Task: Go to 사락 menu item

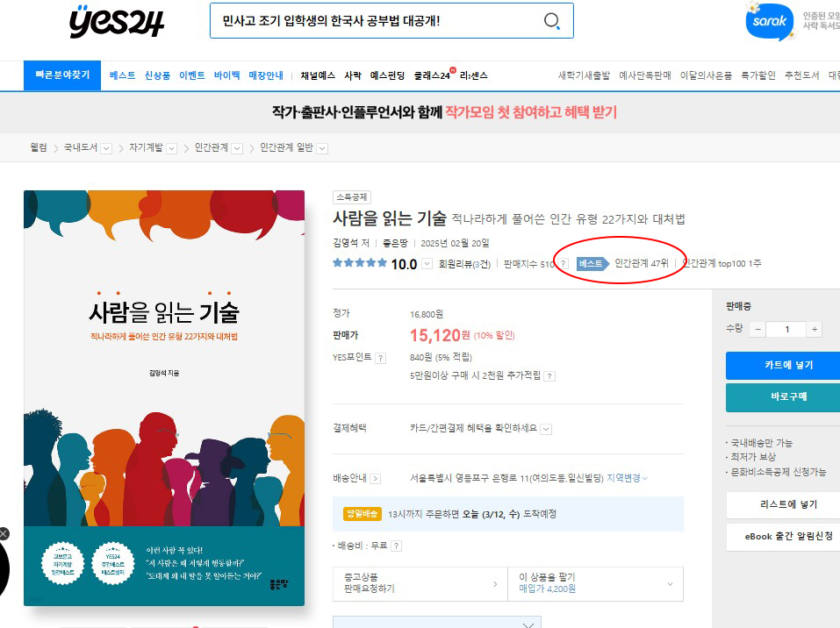Action: [353, 75]
